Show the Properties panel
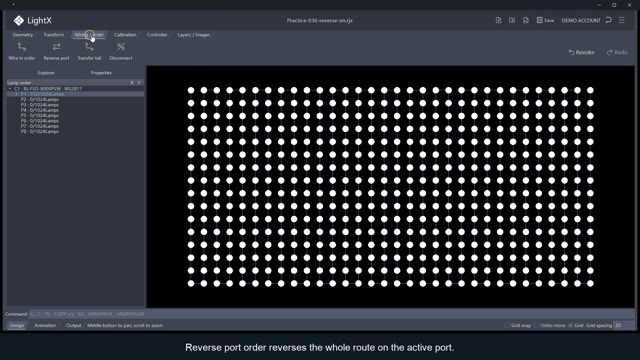This screenshot has width=640, height=360. 101,73
